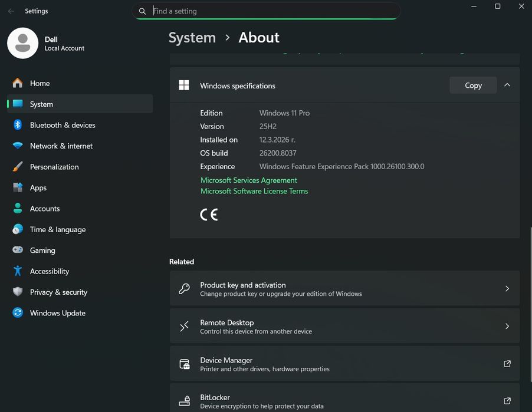Open BitLocker via external link icon
The height and width of the screenshot is (412, 532).
(507, 401)
